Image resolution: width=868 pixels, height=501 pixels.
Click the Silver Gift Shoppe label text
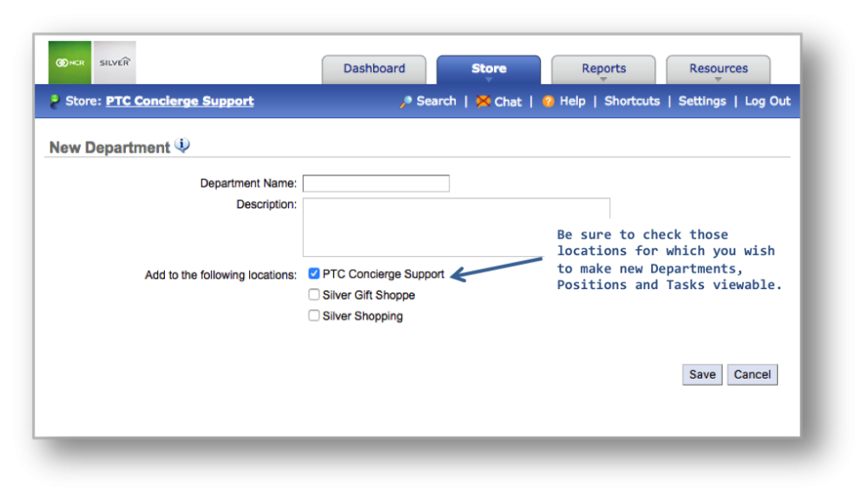[369, 295]
